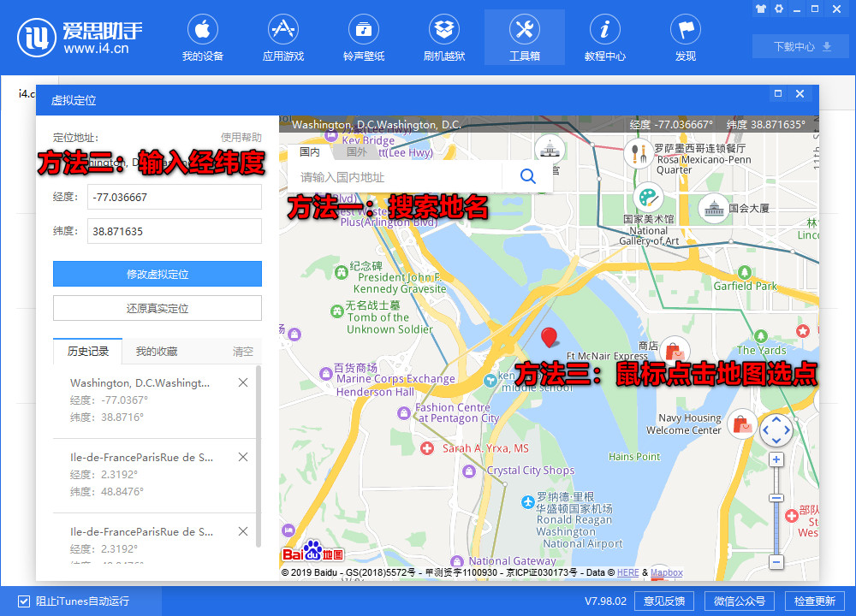The image size is (856, 616).
Task: Delete the Washington, D.C. history entry
Action: [x=243, y=383]
